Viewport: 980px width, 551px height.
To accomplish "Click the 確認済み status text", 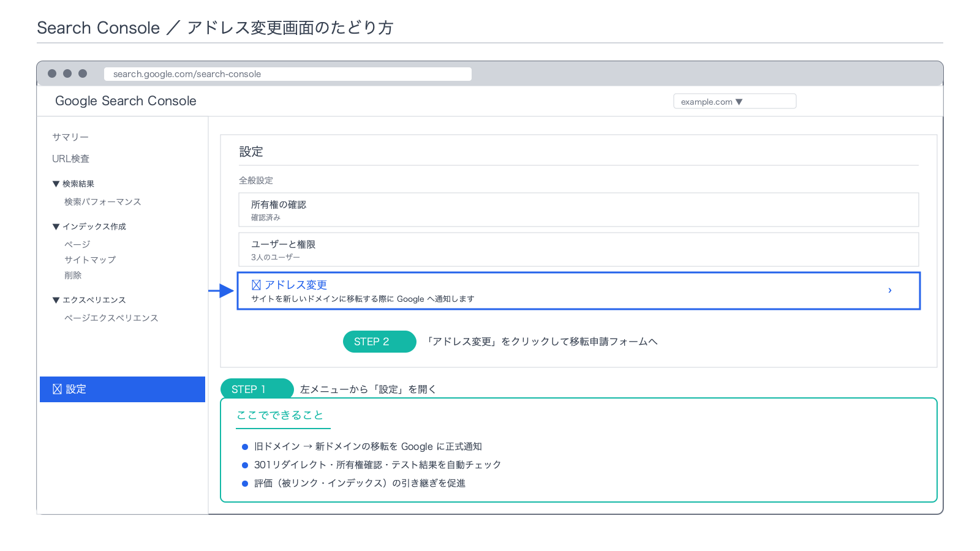I will pyautogui.click(x=266, y=217).
